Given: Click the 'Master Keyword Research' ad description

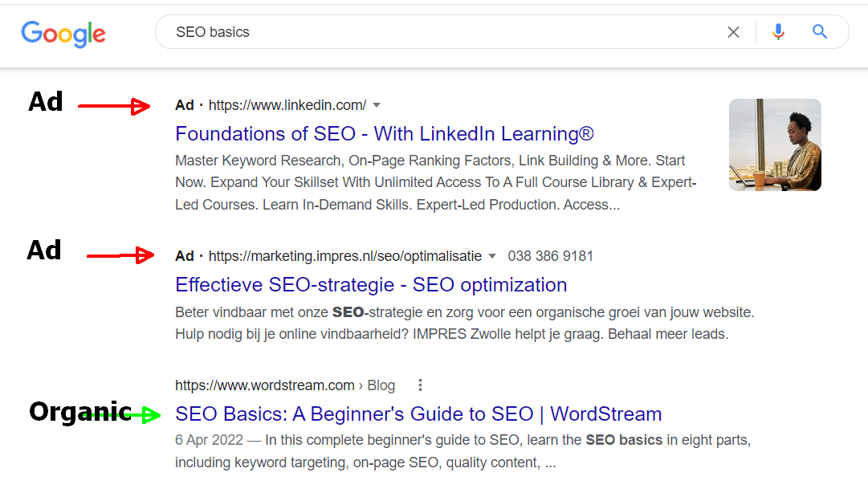Looking at the screenshot, I should tap(436, 183).
